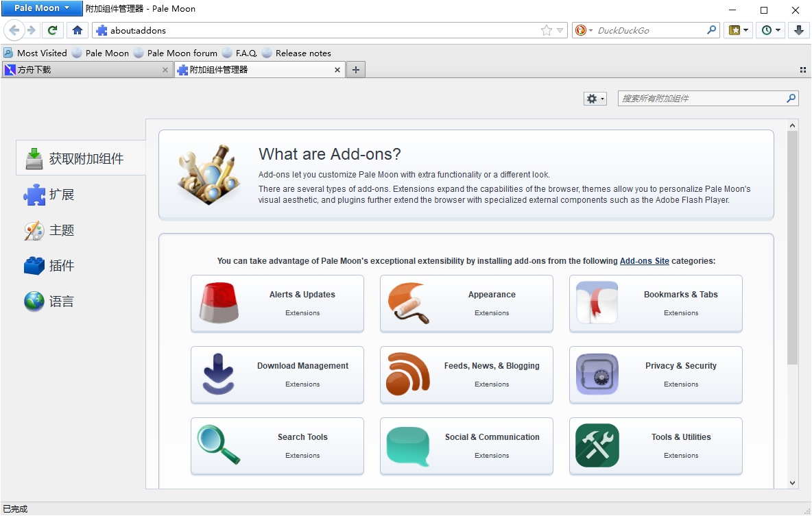Open the bookmarks menu dropdown button
Screen dimensions: 812x516
point(738,30)
